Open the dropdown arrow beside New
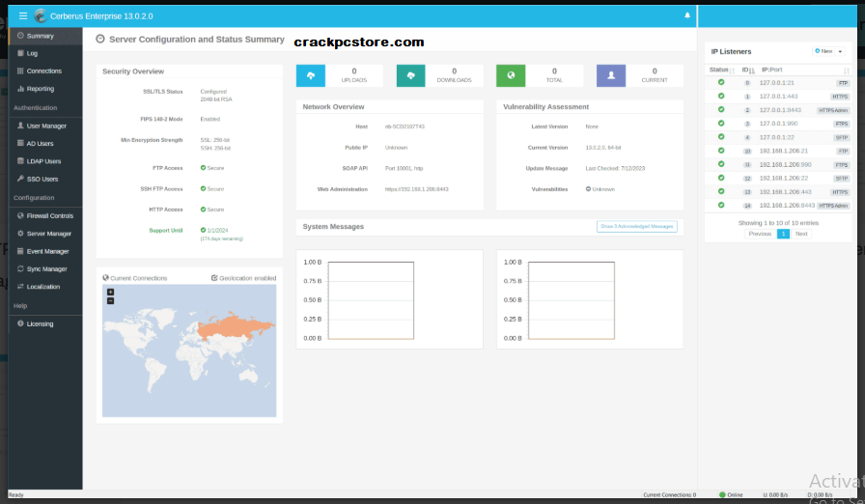 (x=840, y=51)
